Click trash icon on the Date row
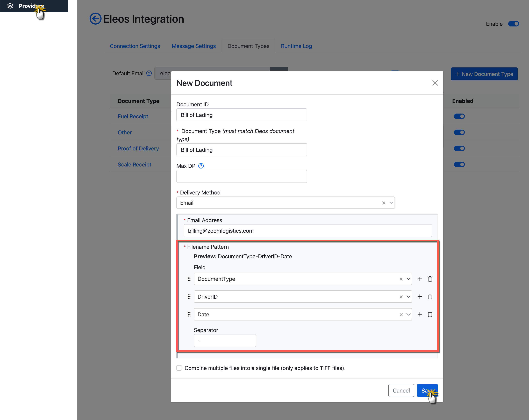 [x=430, y=314]
